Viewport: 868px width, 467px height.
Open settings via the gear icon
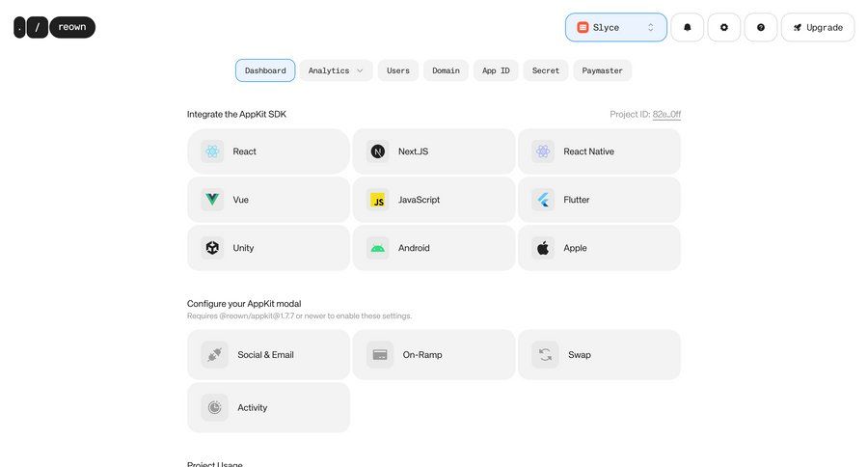coord(723,27)
